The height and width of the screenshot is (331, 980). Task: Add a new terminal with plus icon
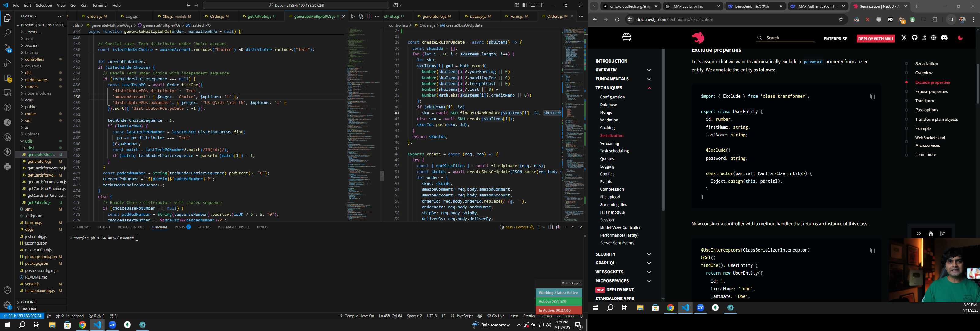pyautogui.click(x=539, y=227)
